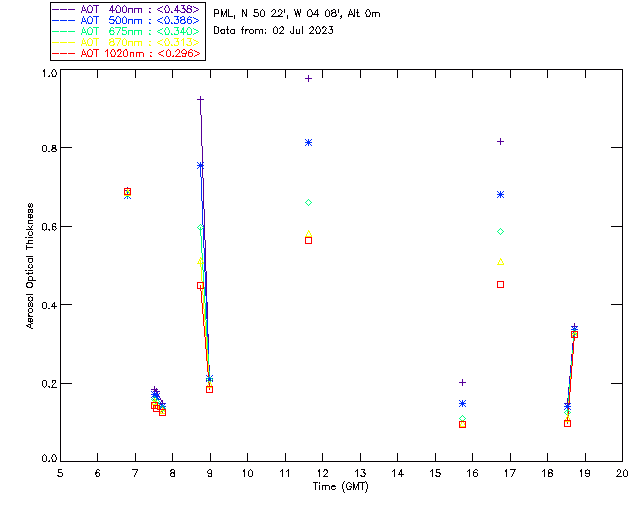
Task: Click the legend entry AOT 400nm <0.436>
Action: tap(126, 9)
